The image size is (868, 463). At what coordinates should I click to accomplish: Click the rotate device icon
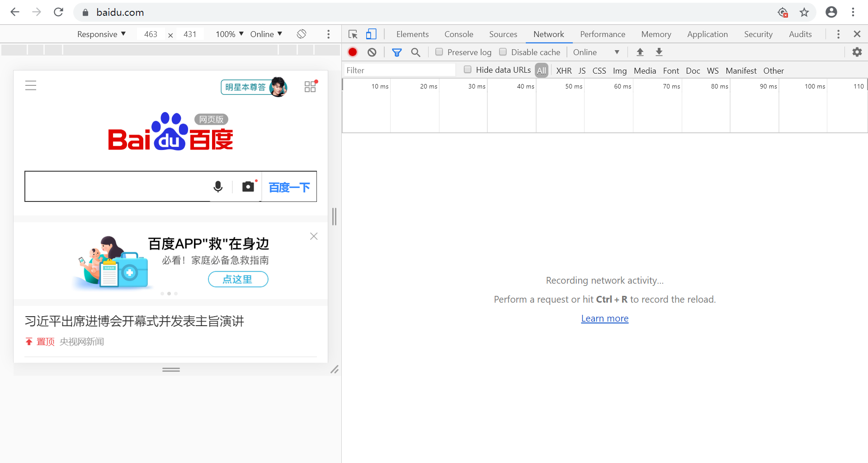point(302,34)
